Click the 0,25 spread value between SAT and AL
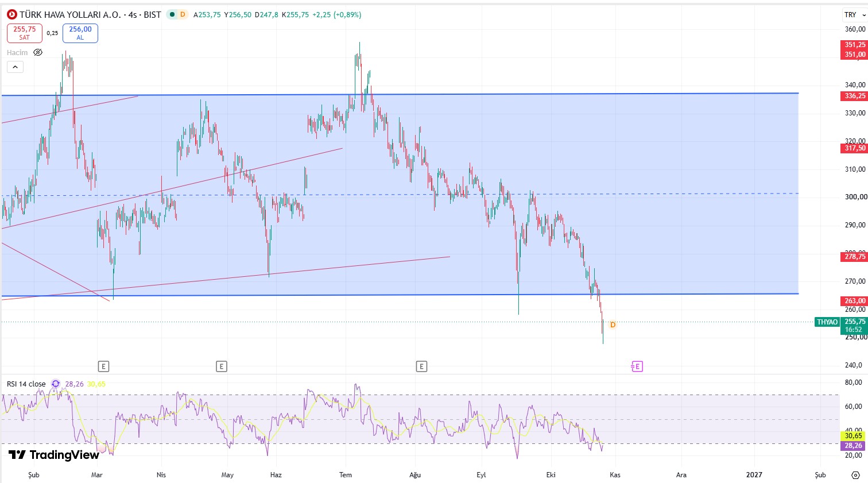Screen dimensions: 868x483 52,33
